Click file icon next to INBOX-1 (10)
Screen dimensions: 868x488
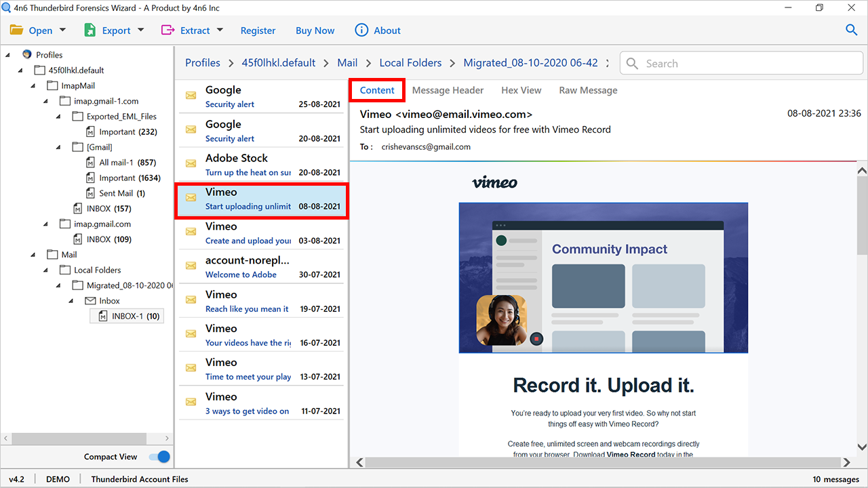pos(102,316)
